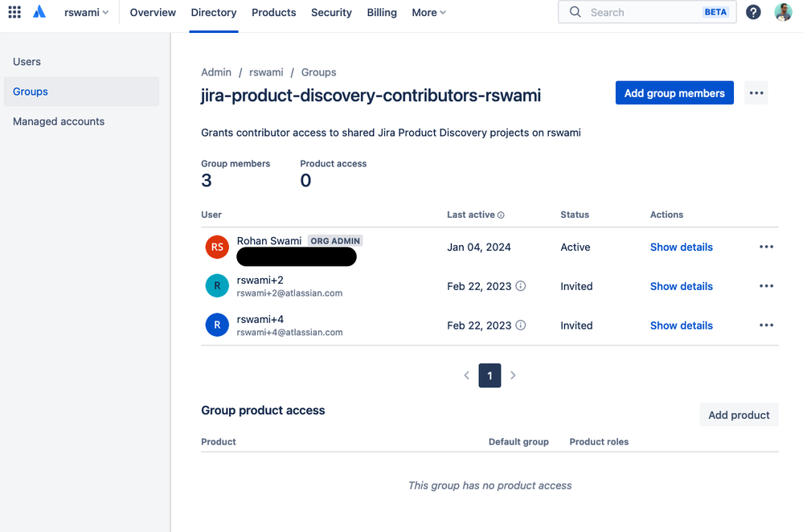
Task: Click the Invited status for rswami+2
Action: 576,286
